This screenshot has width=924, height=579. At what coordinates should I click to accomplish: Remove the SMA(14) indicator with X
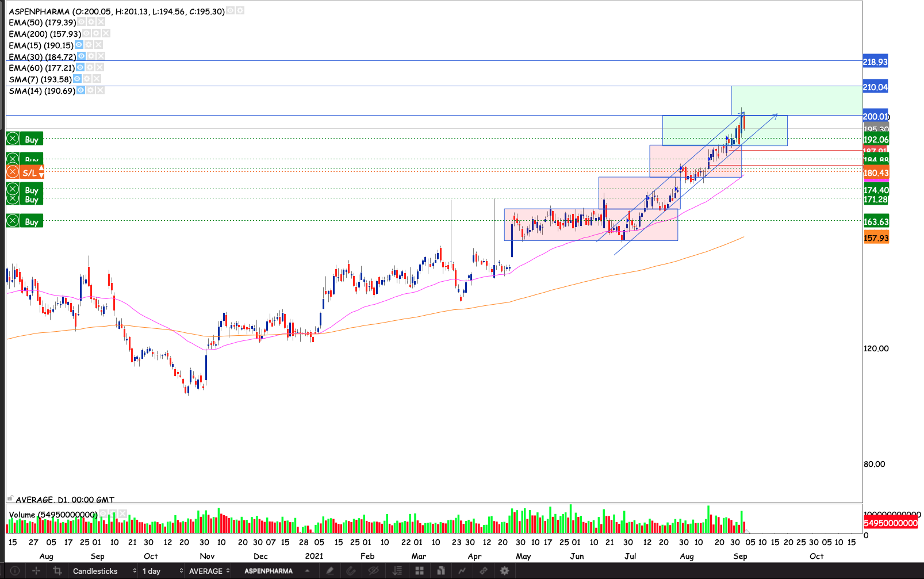pyautogui.click(x=101, y=91)
